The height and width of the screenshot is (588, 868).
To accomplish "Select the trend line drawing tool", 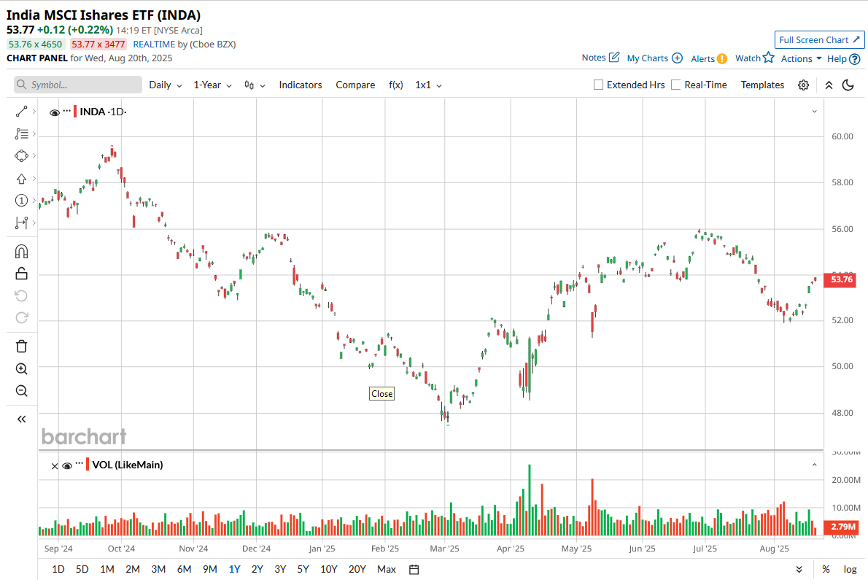I will click(x=21, y=112).
